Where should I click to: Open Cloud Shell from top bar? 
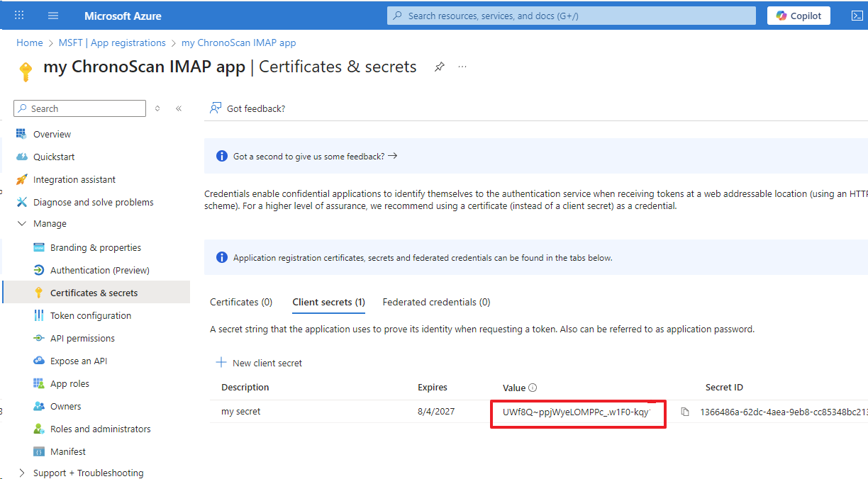pos(857,16)
